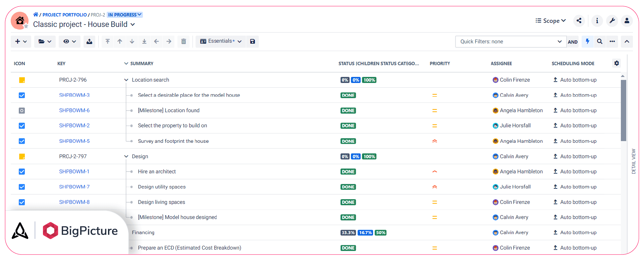Click the export upload icon
Viewport: 644px width, 262px height.
click(x=89, y=41)
